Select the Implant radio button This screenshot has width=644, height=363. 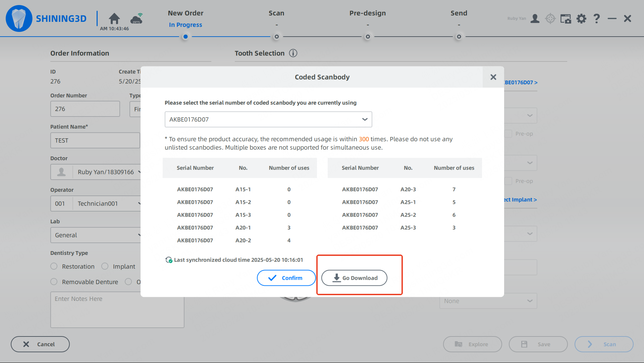[x=105, y=266]
